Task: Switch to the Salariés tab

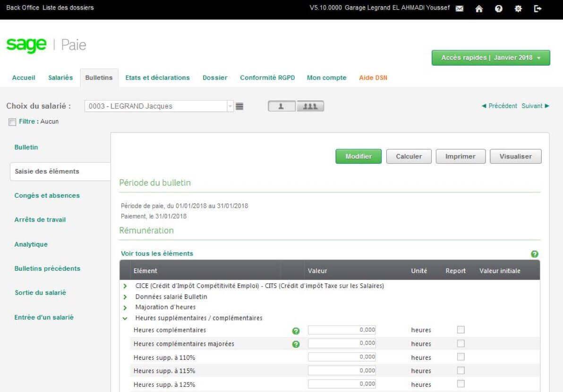Action: coord(60,77)
